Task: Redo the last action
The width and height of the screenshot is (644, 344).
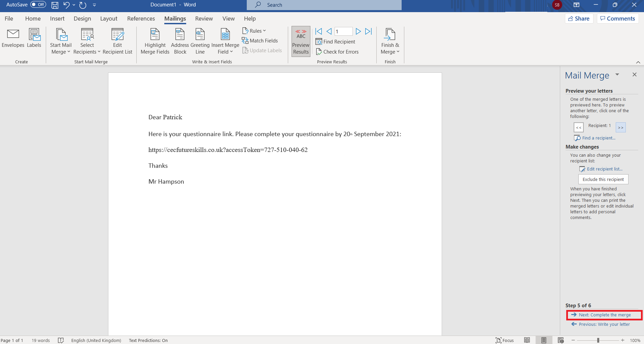Action: pos(83,5)
